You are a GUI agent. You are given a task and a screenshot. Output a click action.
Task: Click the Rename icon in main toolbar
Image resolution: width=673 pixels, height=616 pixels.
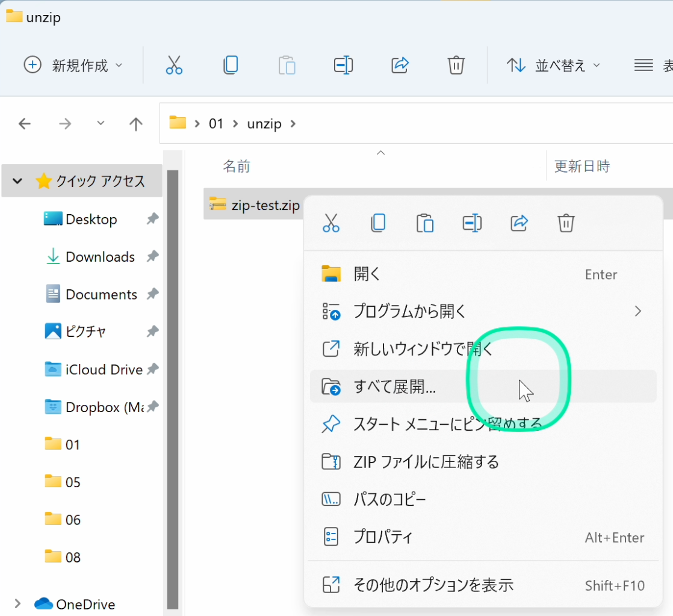pos(343,65)
